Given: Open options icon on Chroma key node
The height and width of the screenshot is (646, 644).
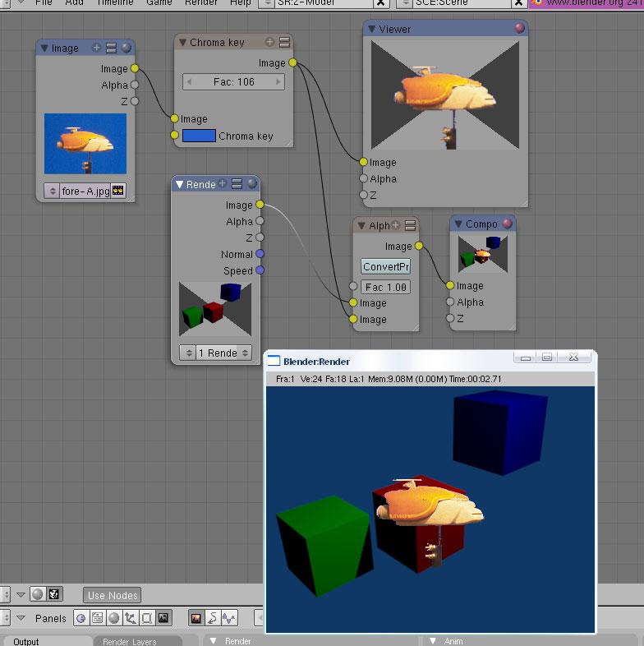Looking at the screenshot, I should (284, 42).
